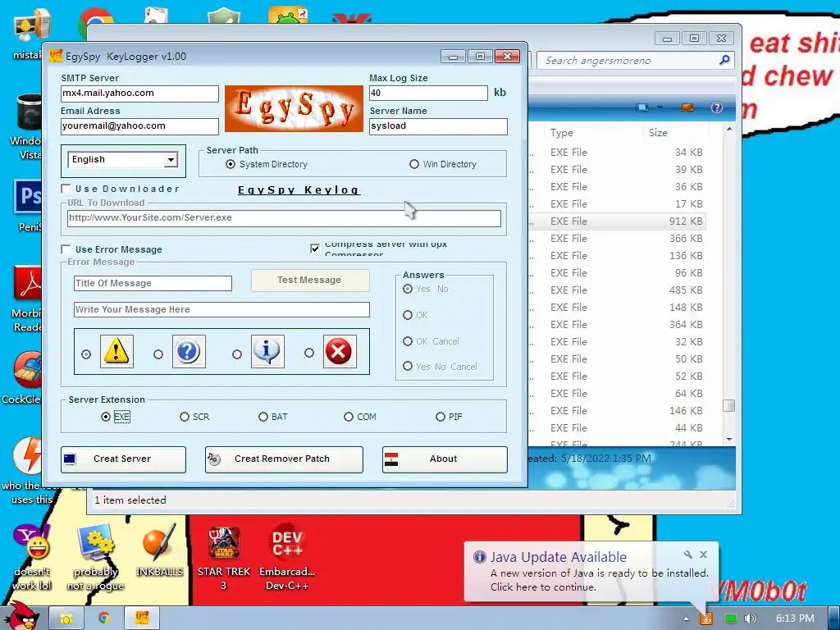
Task: Select the 485 KB EXE file row
Action: point(617,290)
